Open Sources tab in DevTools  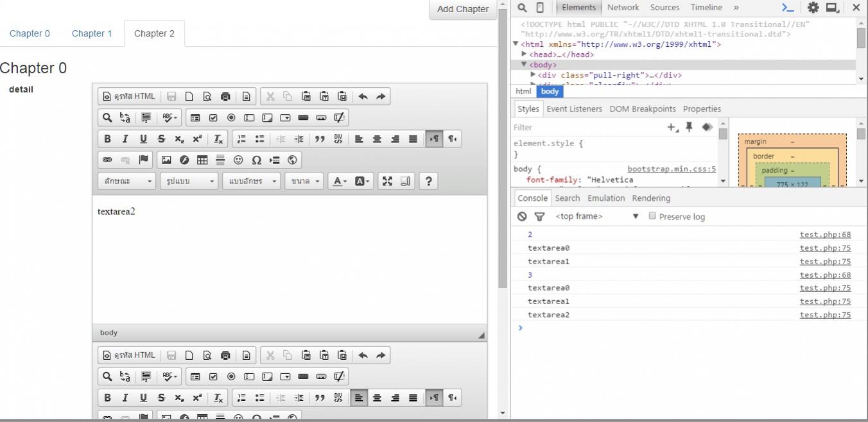coord(664,8)
